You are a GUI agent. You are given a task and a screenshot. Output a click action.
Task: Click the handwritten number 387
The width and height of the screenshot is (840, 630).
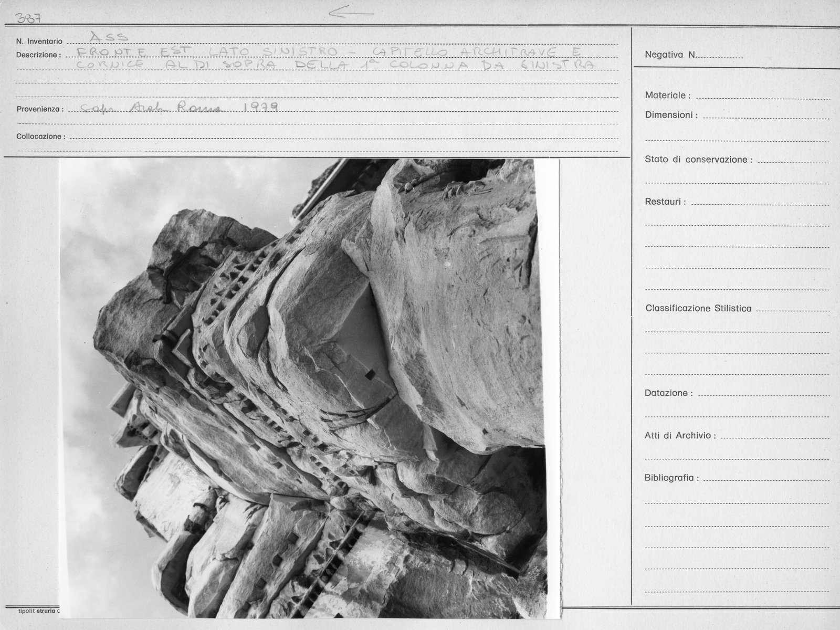coord(29,18)
